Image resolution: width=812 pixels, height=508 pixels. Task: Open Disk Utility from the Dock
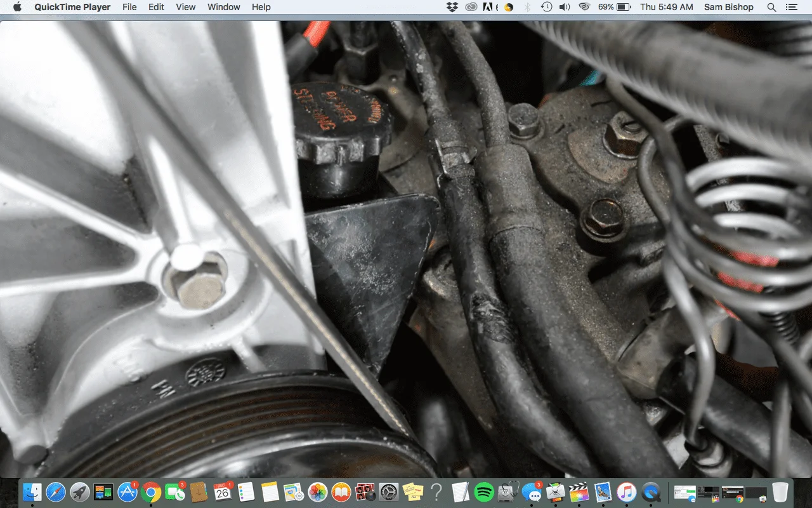pos(507,491)
